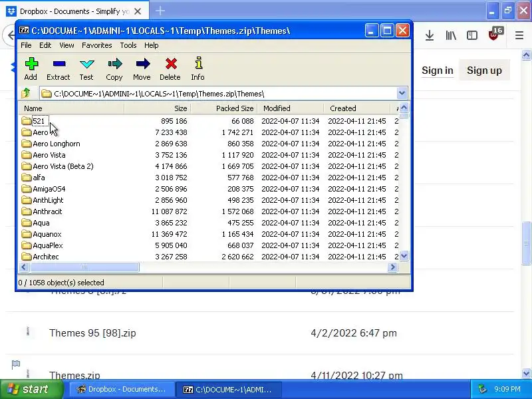Open the Favorites menu

[96, 45]
